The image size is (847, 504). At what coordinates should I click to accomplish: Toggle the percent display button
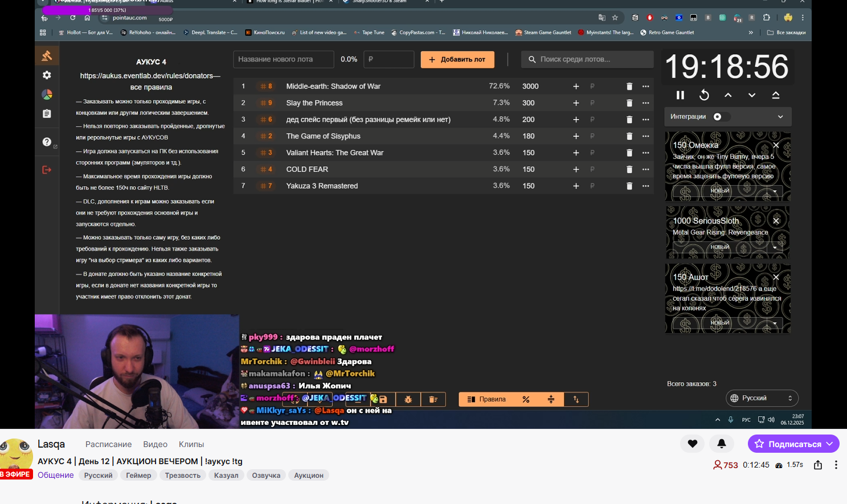tap(526, 399)
